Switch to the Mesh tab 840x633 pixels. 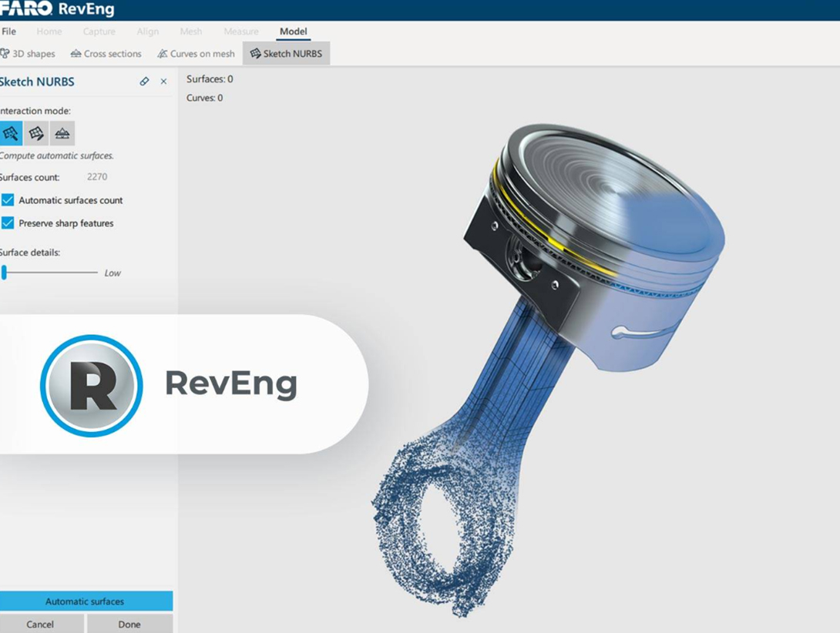(190, 32)
